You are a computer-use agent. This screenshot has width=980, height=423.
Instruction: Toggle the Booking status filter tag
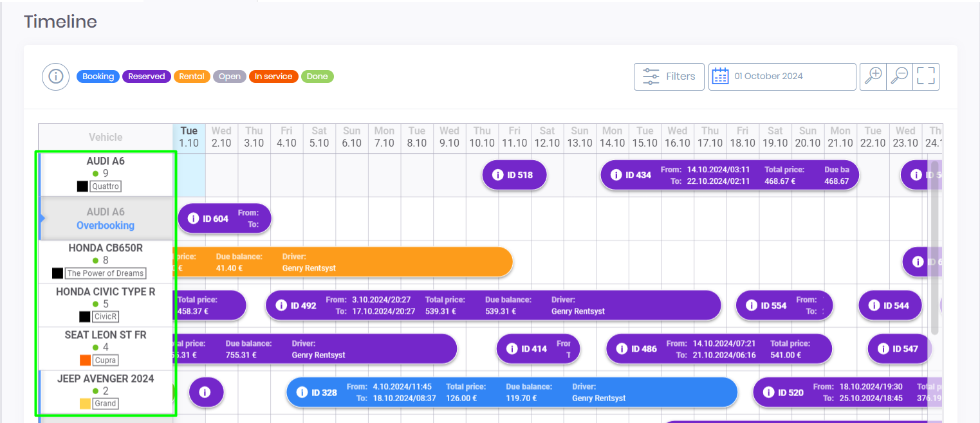click(x=98, y=76)
